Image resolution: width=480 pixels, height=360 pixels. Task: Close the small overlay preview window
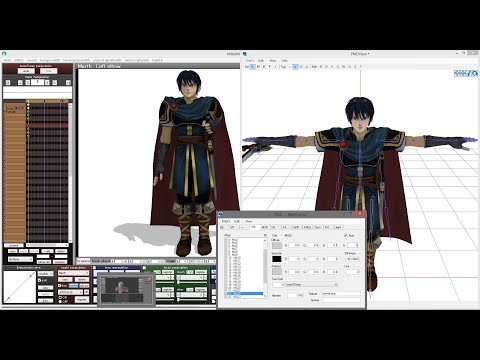150,278
